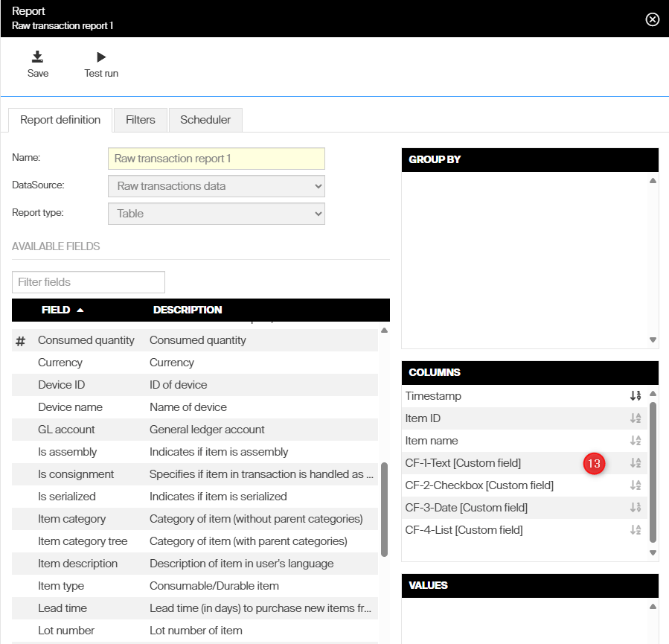
Task: Open the DataSource dropdown
Action: pyautogui.click(x=216, y=186)
